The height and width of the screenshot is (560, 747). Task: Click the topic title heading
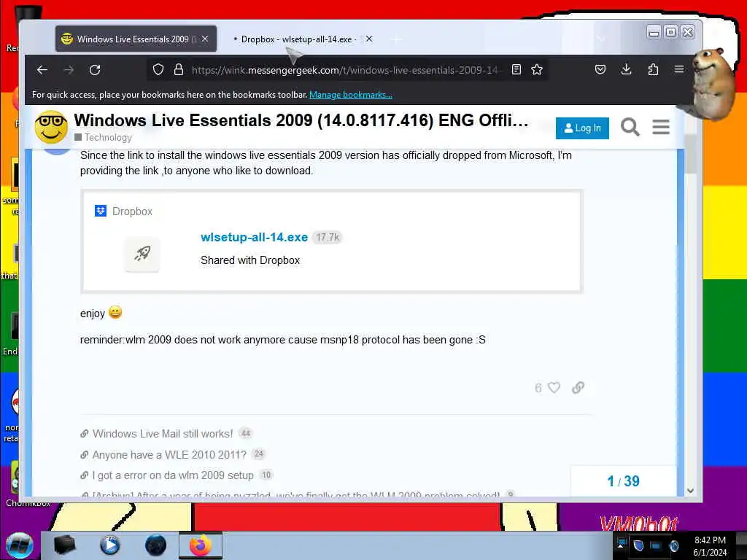tap(301, 120)
